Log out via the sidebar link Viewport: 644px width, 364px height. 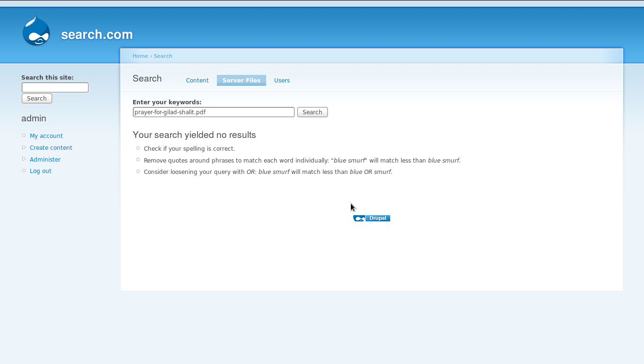[x=41, y=171]
